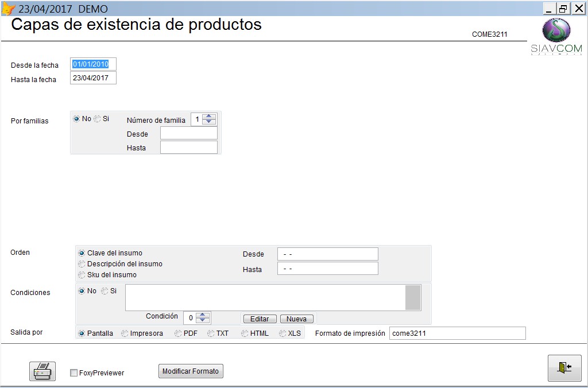Viewport: 588px width, 388px height.
Task: Close the window
Action: (x=579, y=9)
